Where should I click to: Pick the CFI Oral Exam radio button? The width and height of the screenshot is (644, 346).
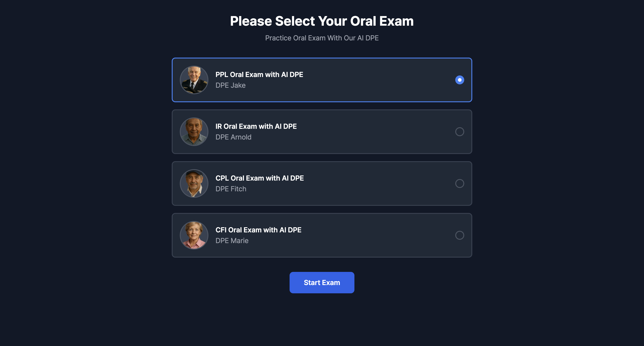pos(460,235)
